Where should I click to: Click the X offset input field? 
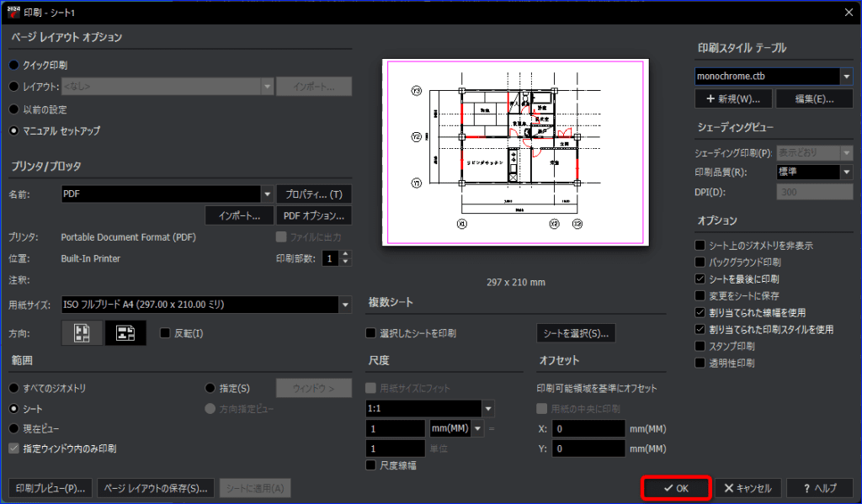pos(588,428)
